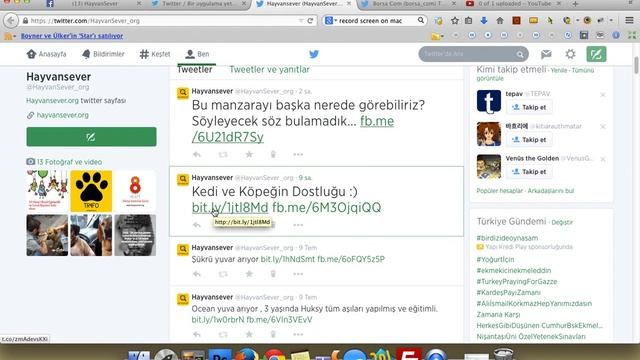Dismiss the Venüs the Golden suggestion
This screenshot has width=640, height=360.
click(603, 159)
